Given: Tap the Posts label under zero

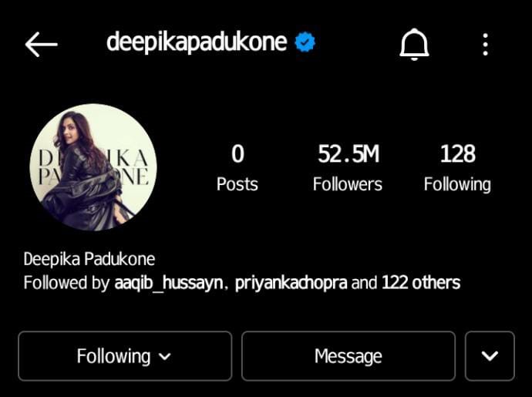Looking at the screenshot, I should [x=237, y=184].
